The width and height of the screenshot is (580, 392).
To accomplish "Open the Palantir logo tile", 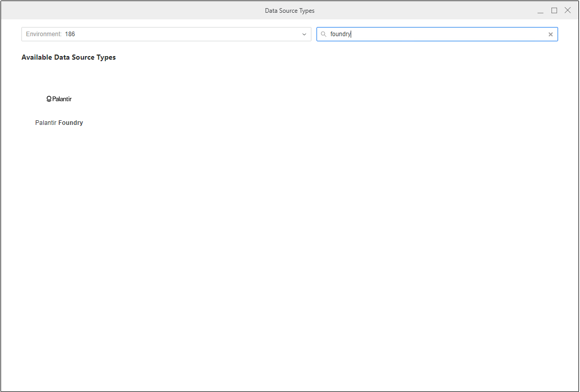I will click(x=59, y=99).
